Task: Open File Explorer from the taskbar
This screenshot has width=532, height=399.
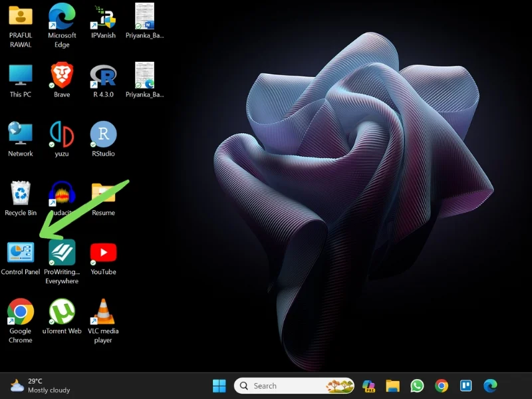Action: tap(393, 386)
